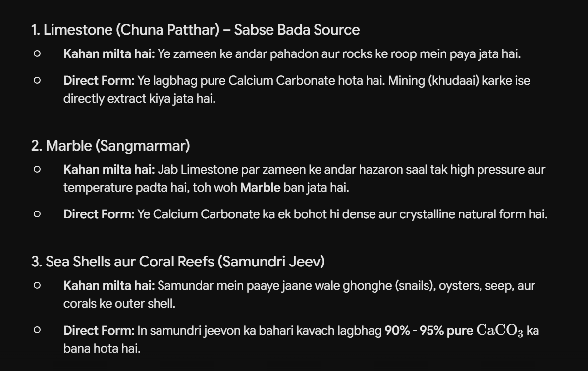This screenshot has height=371, width=588.
Task: Click the Direct Form label under Limestone
Action: pos(99,81)
